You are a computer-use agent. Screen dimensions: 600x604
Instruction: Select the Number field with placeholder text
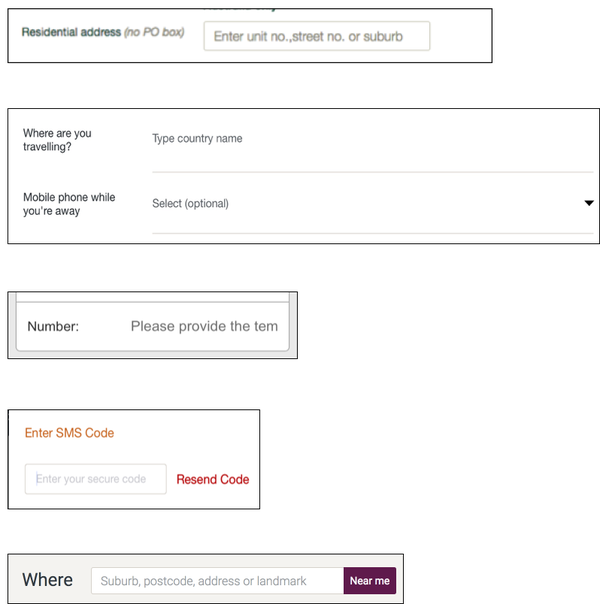coord(204,326)
